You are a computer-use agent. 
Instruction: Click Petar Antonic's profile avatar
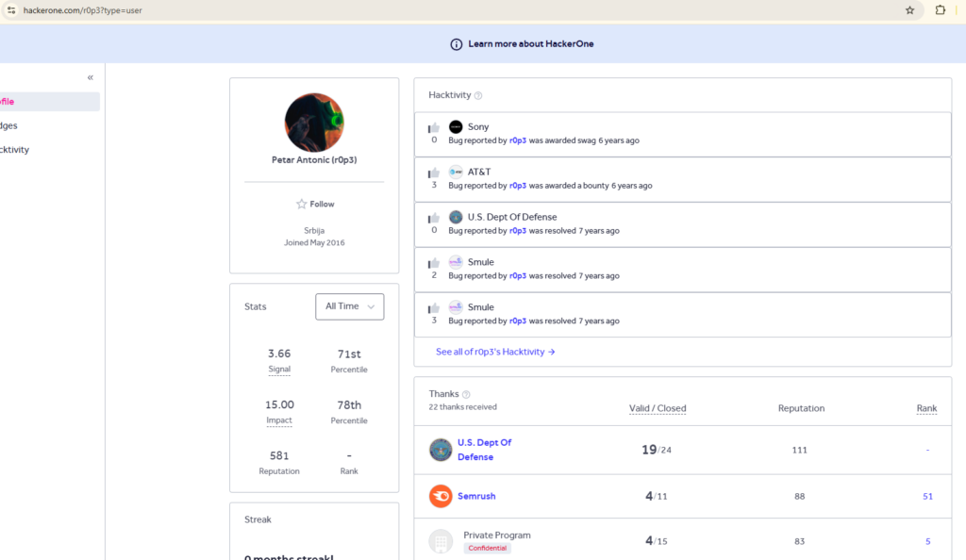click(x=314, y=123)
